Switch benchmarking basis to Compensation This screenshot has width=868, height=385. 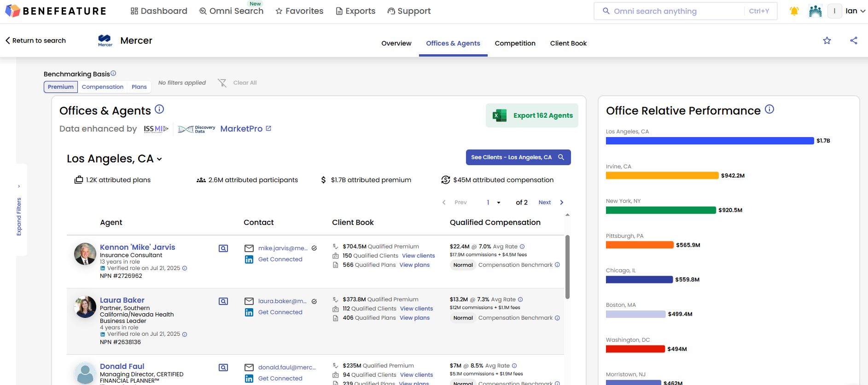point(103,87)
